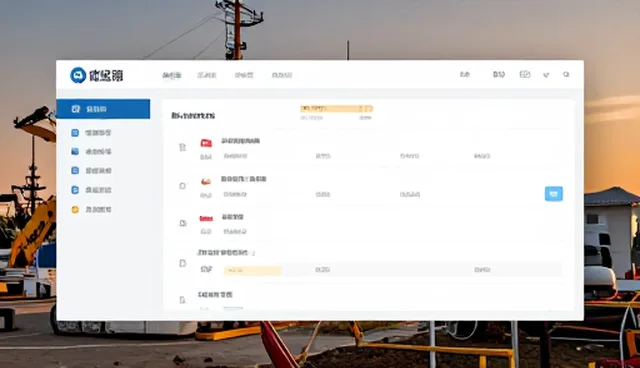This screenshot has width=640, height=368.
Task: Click the orange progress bar in panel header
Action: 336,109
